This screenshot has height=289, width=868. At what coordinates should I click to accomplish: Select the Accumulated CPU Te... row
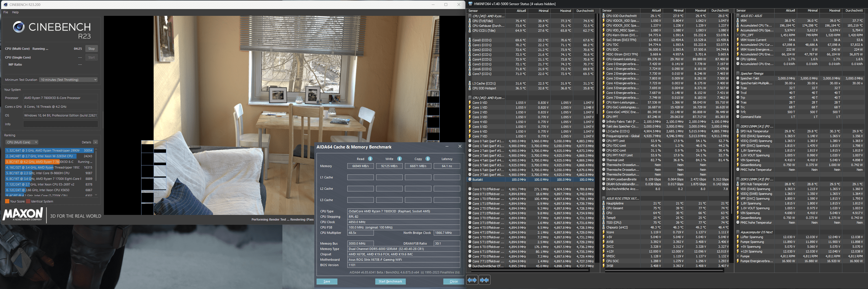tap(800, 25)
